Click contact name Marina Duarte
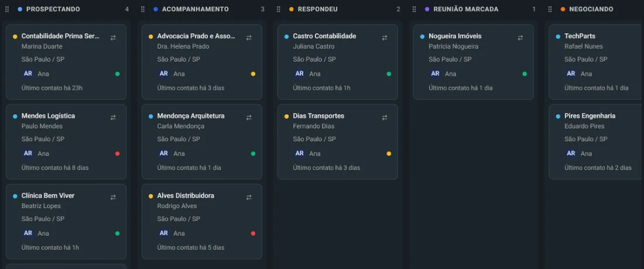 pyautogui.click(x=42, y=46)
